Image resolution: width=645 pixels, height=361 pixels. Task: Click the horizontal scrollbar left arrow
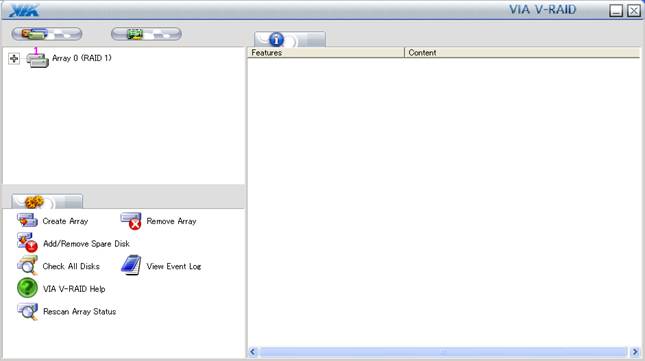(x=253, y=352)
